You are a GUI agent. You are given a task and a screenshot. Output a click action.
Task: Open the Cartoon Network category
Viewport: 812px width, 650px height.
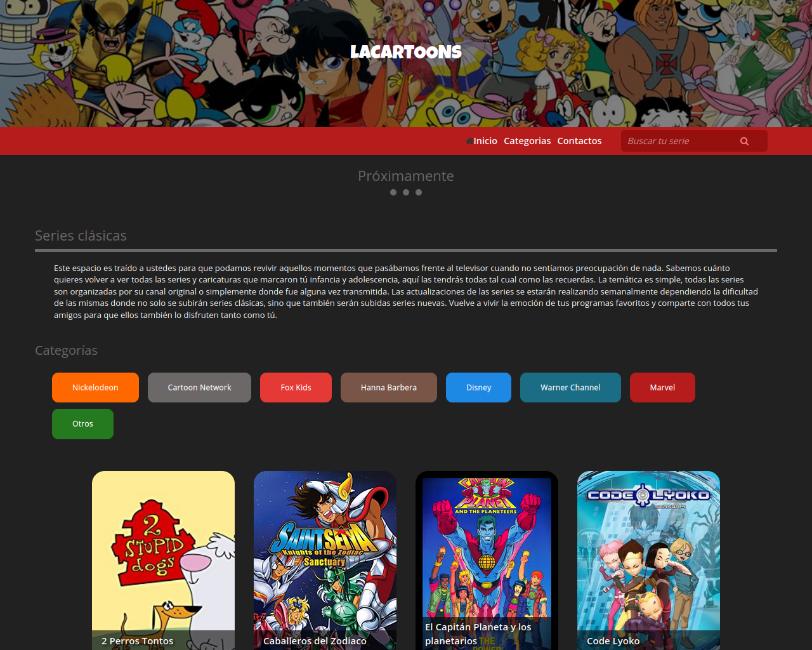tap(199, 387)
